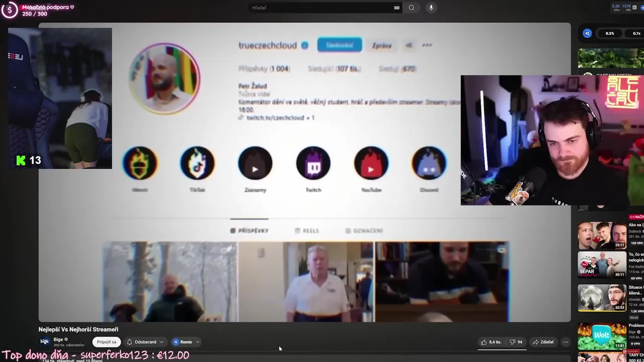This screenshot has width=644, height=362.
Task: Open the Discord highlight circle
Action: (x=429, y=163)
